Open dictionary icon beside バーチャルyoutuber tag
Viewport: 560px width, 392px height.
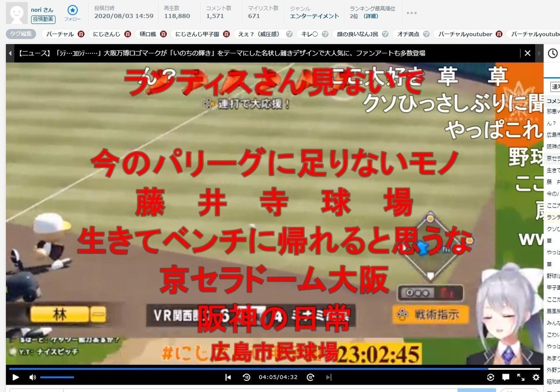tap(499, 34)
